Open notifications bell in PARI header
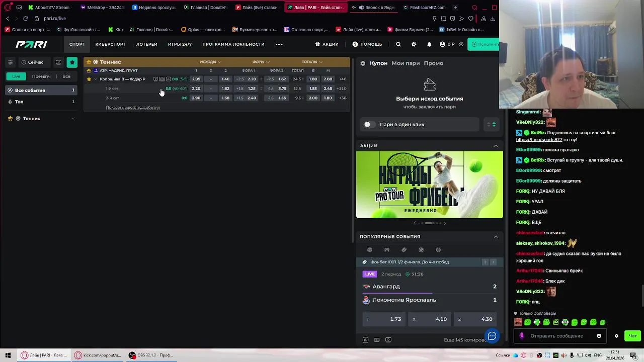Screen dimensions: 644x362 point(429,44)
